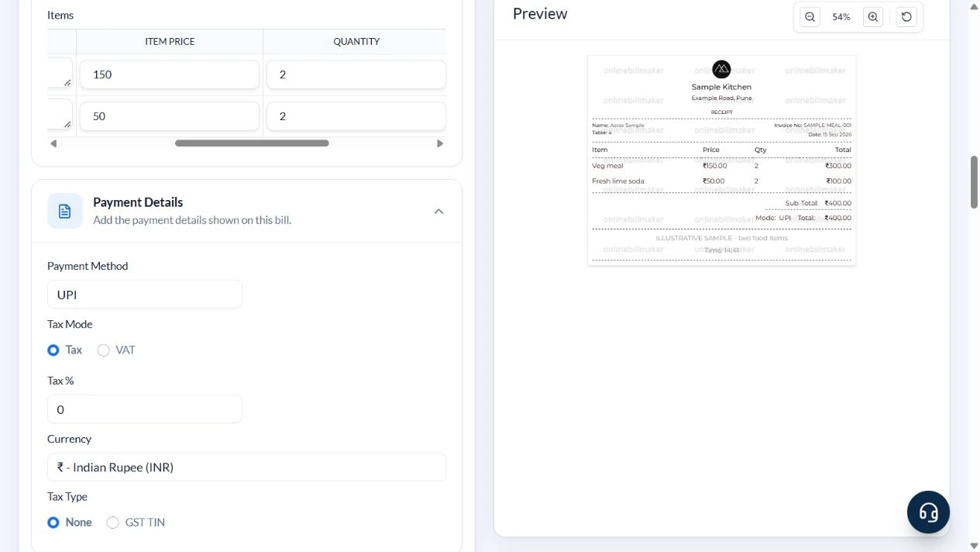
Task: Click the items horizontal scrollbar thumb
Action: [252, 143]
